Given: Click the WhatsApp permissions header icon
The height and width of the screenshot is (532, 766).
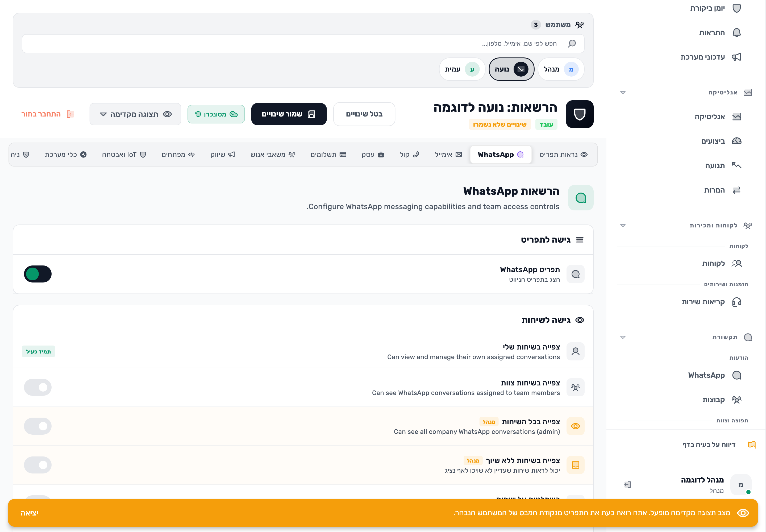Looking at the screenshot, I should pos(581,198).
